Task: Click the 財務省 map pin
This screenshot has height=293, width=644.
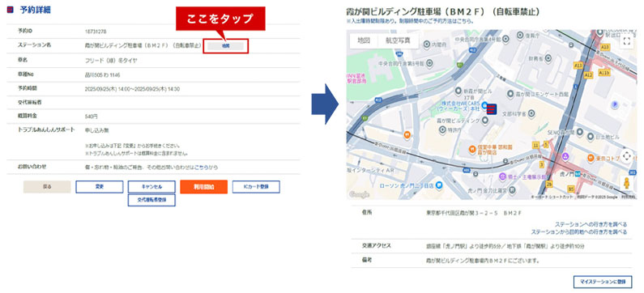Action: tap(548, 59)
